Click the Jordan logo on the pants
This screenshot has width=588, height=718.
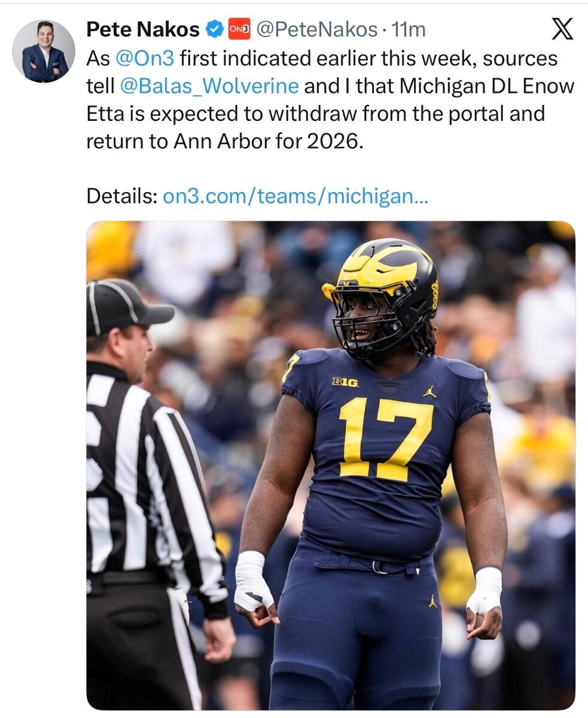[x=432, y=601]
